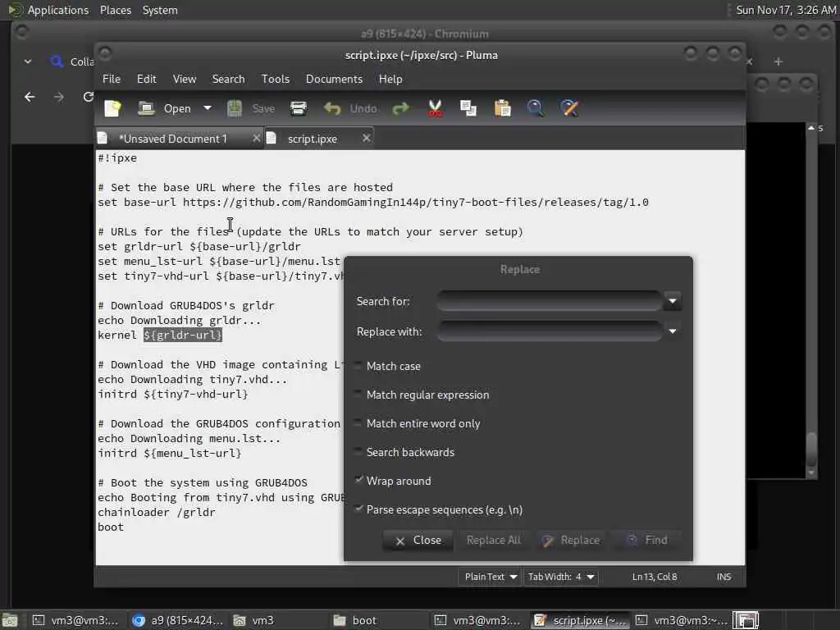840x630 pixels.
Task: Click the base-url github link text line
Action: click(x=373, y=203)
